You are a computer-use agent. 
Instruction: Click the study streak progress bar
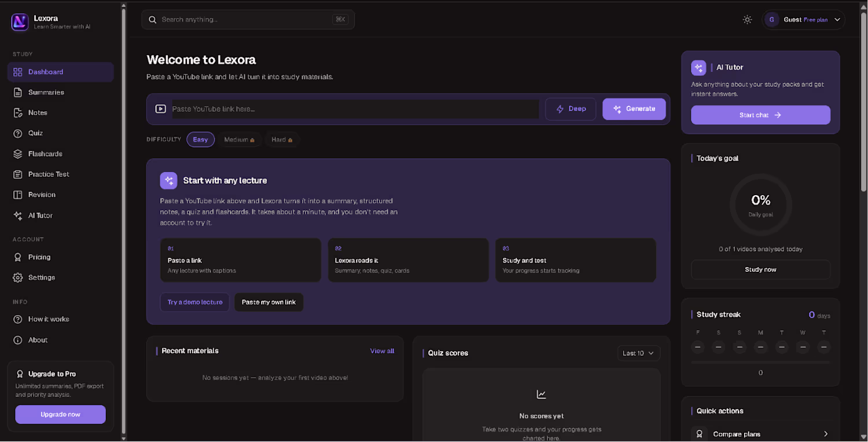[x=760, y=363]
